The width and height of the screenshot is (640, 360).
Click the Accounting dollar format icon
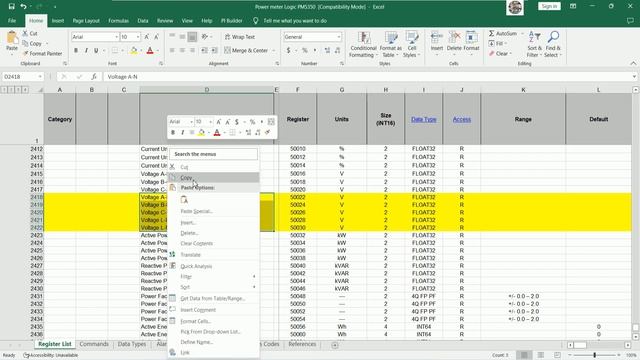point(288,51)
